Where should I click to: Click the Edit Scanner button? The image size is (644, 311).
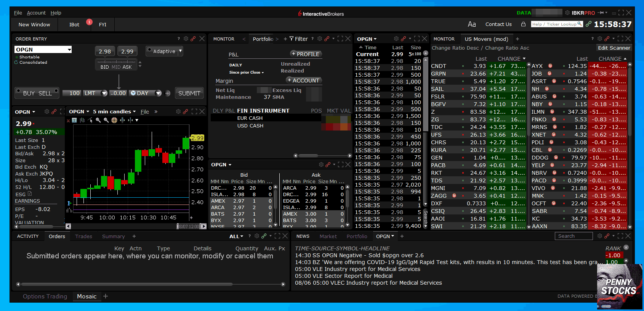click(614, 48)
